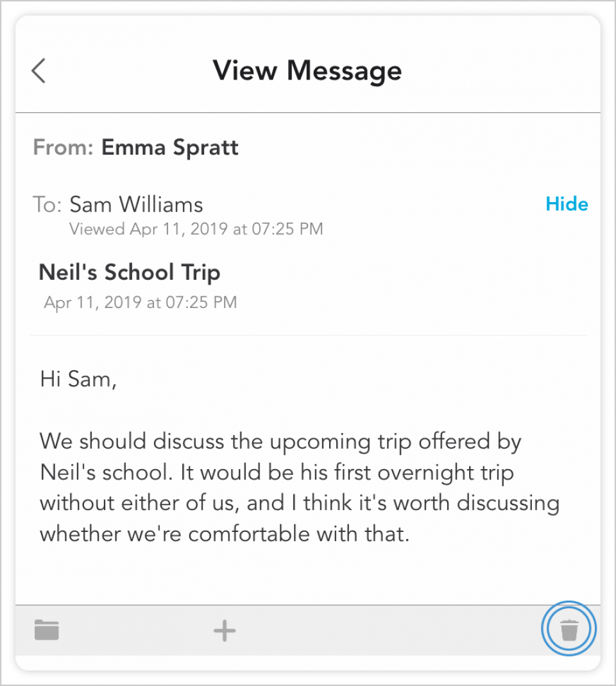
Task: Go back using the left chevron arrow
Action: [x=38, y=71]
